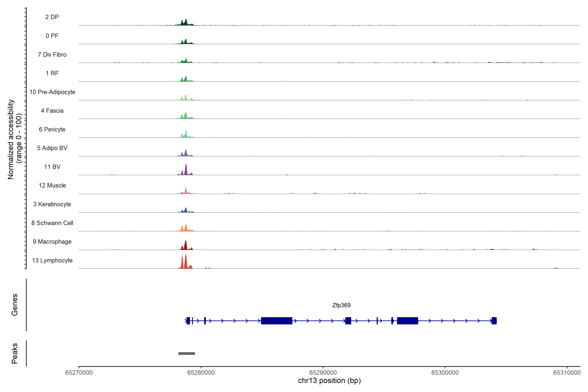The height and width of the screenshot is (392, 588).
Task: Click the 8 Schwann Cell orange peak
Action: point(186,228)
